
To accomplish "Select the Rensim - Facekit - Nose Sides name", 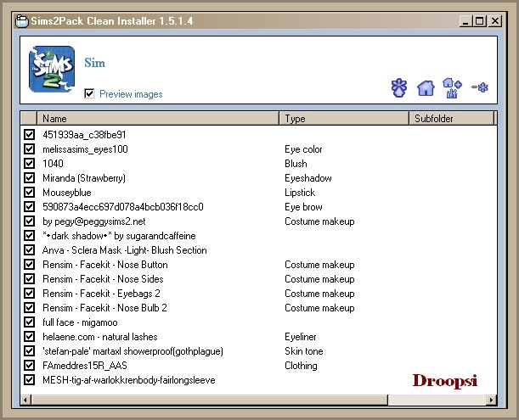I will 103,279.
